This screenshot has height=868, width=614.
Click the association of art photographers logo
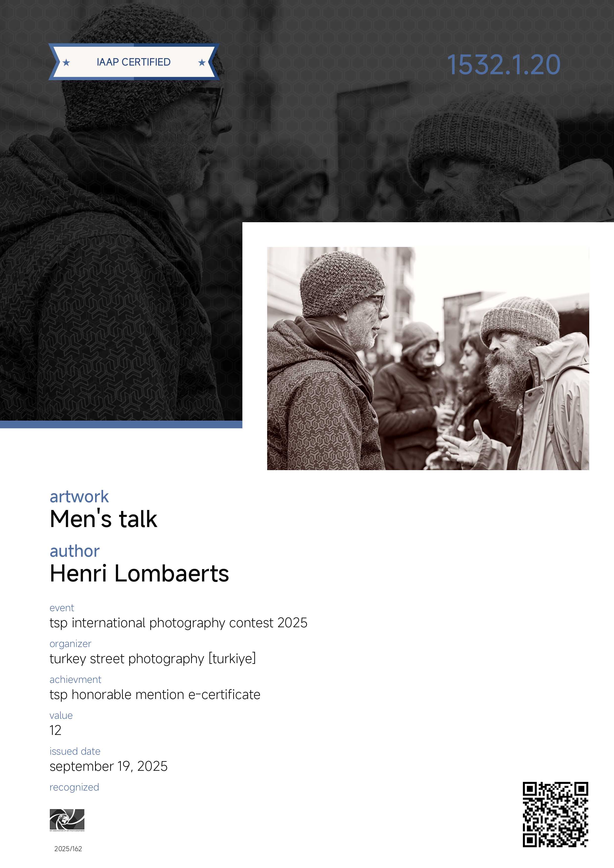[67, 820]
